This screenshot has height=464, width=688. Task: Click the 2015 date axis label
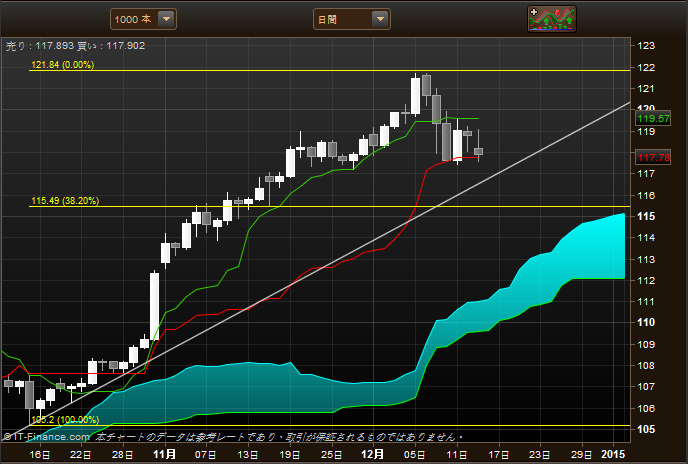pos(613,454)
